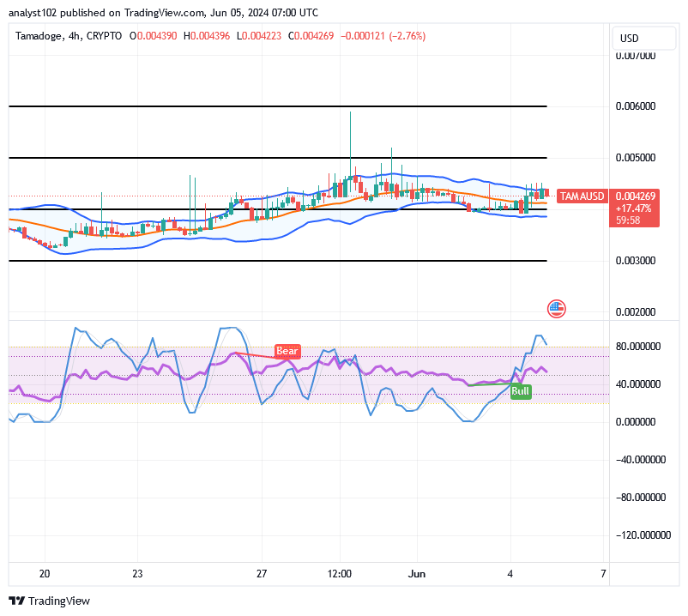Image resolution: width=688 pixels, height=616 pixels.
Task: Click the −80.000000 oscillator axis label
Action: 641,498
